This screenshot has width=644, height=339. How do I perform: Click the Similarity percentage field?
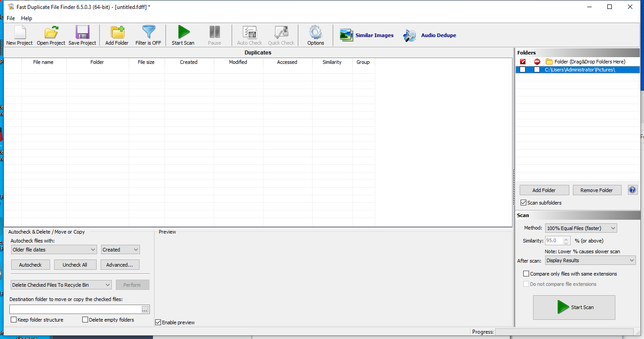[554, 241]
